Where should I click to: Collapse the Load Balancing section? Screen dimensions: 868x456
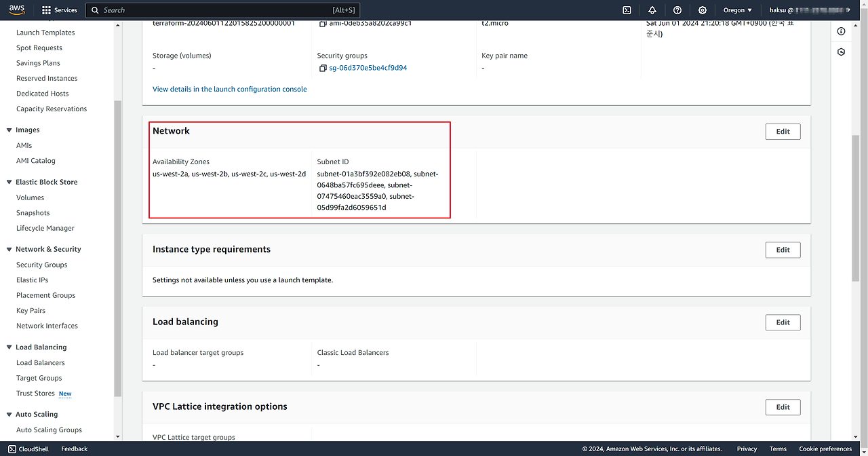point(9,347)
